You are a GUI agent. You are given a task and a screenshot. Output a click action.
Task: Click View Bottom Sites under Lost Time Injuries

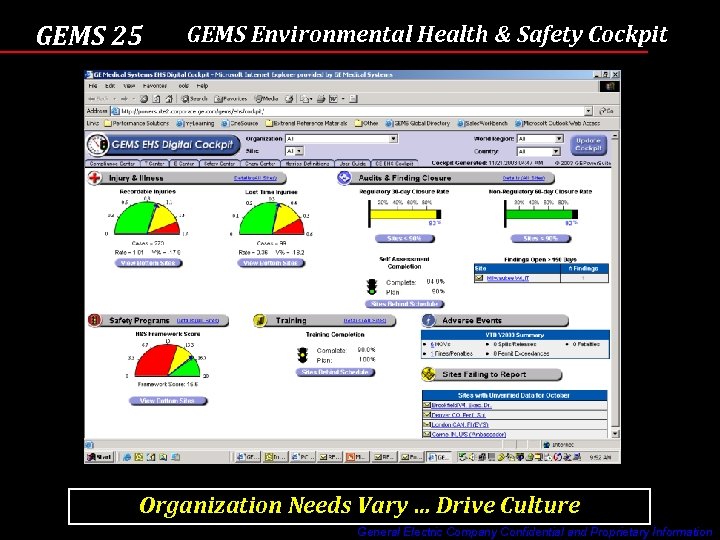(271, 263)
